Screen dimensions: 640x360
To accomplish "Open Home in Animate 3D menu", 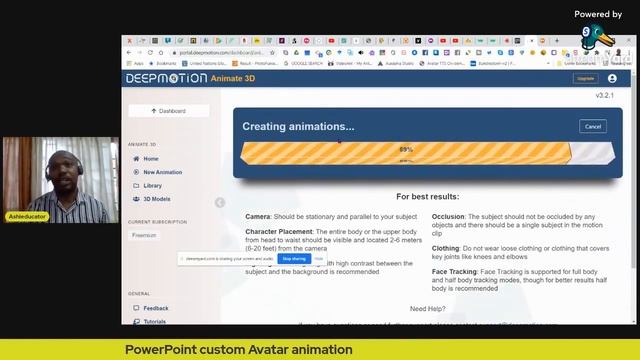I will tap(151, 159).
